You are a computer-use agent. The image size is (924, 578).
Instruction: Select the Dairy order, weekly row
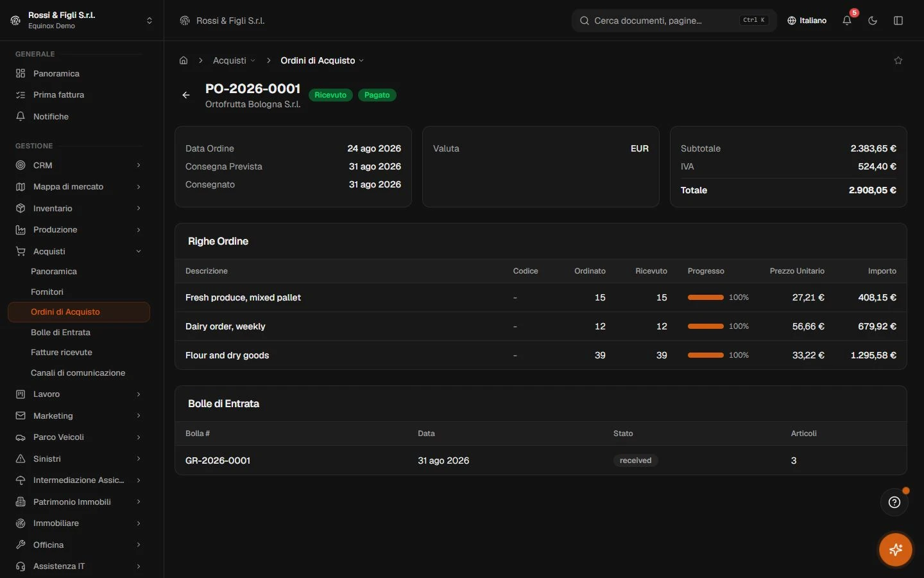coord(541,326)
